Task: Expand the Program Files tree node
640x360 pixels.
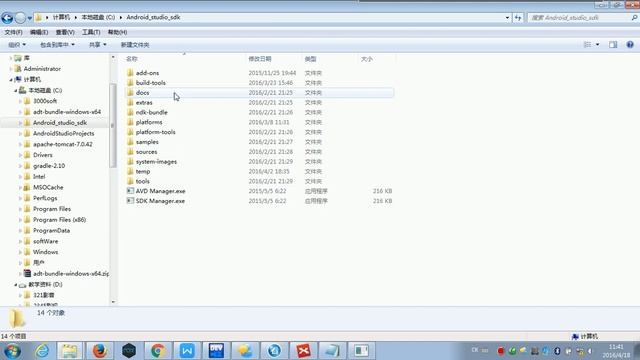Action: coord(20,209)
